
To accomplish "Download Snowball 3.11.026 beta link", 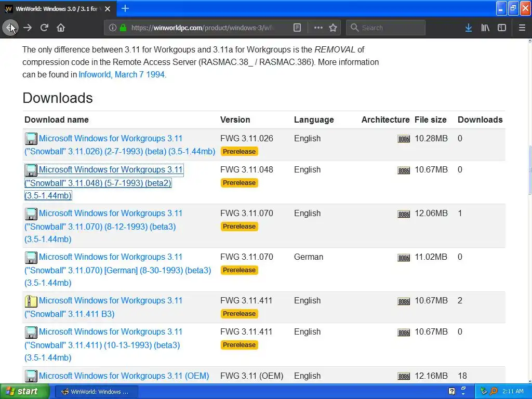I will pyautogui.click(x=120, y=145).
